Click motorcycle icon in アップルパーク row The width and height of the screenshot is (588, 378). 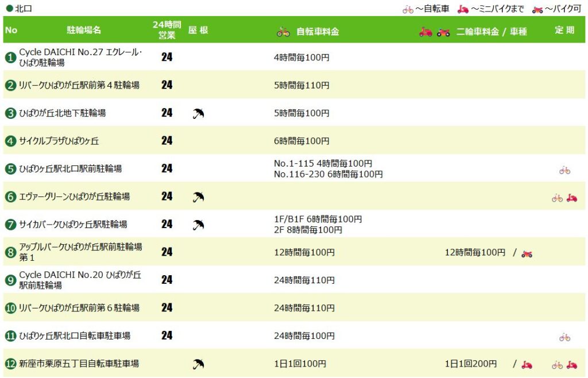pyautogui.click(x=527, y=254)
